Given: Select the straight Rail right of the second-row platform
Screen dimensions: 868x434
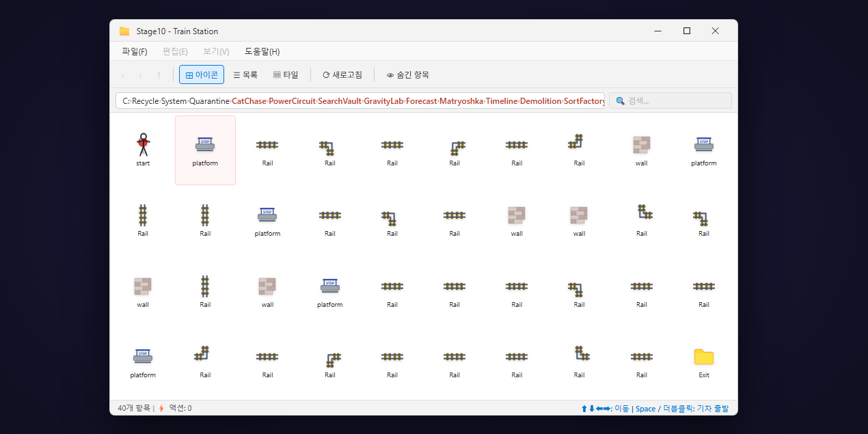Looking at the screenshot, I should (329, 215).
